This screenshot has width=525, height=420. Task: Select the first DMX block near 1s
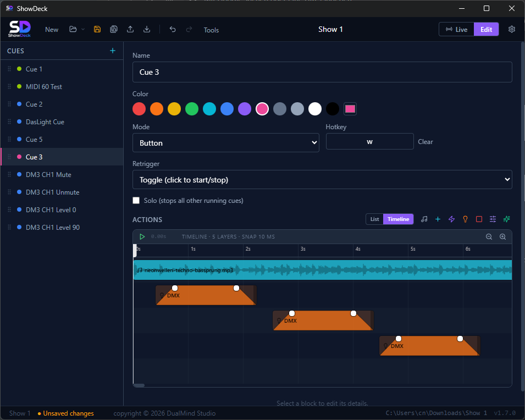(206, 296)
